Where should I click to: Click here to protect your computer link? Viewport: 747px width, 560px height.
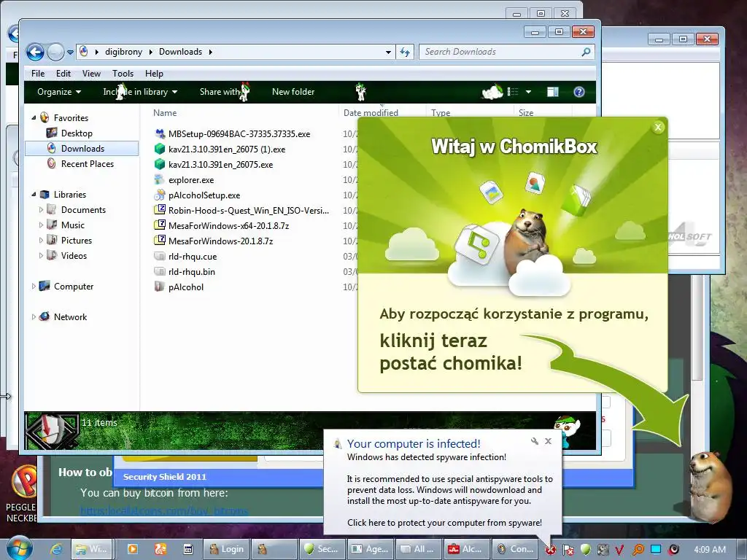(444, 522)
